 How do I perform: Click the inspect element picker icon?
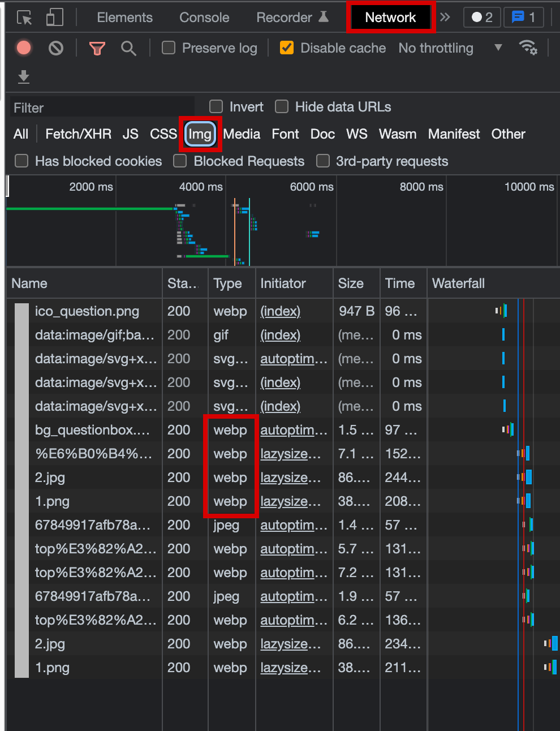(x=24, y=18)
